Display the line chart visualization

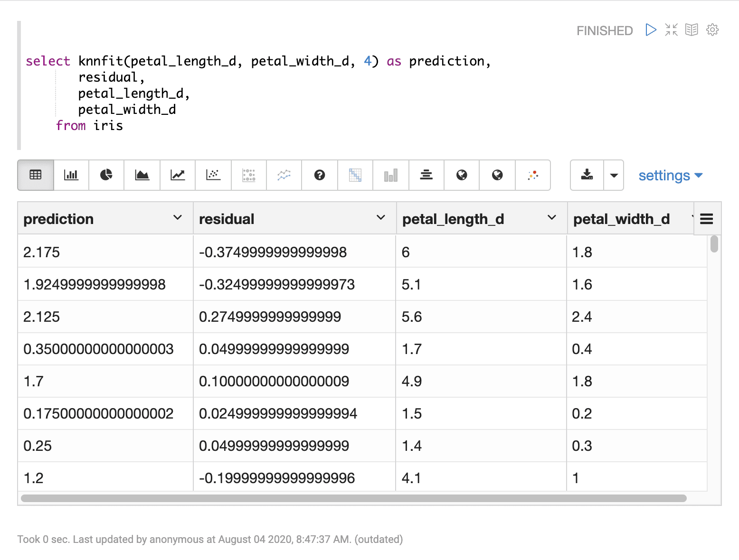click(177, 175)
